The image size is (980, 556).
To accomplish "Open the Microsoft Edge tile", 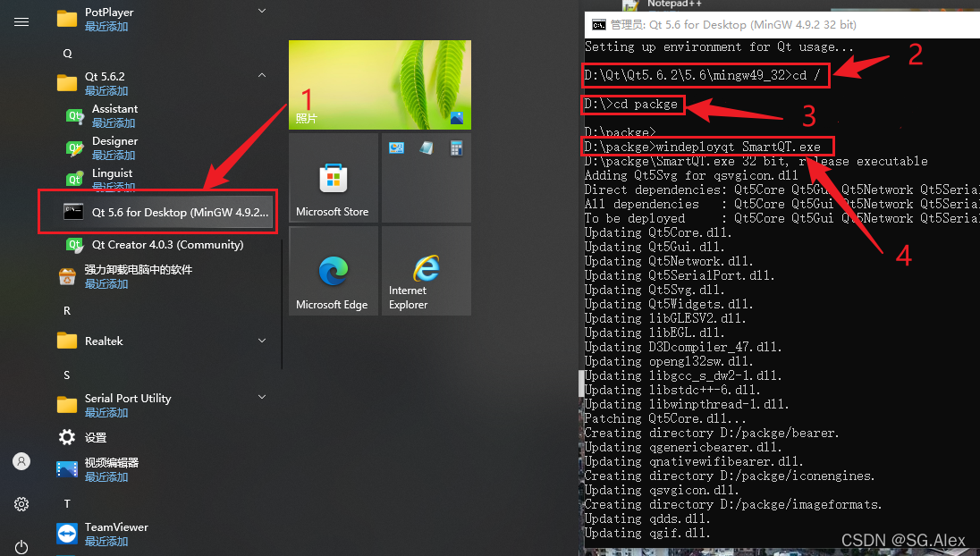I will [334, 271].
